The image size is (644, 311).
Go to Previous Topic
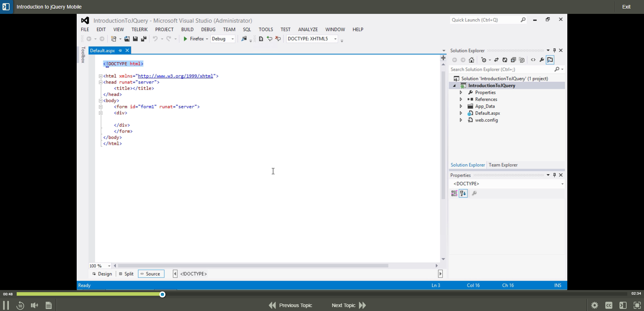pos(290,305)
